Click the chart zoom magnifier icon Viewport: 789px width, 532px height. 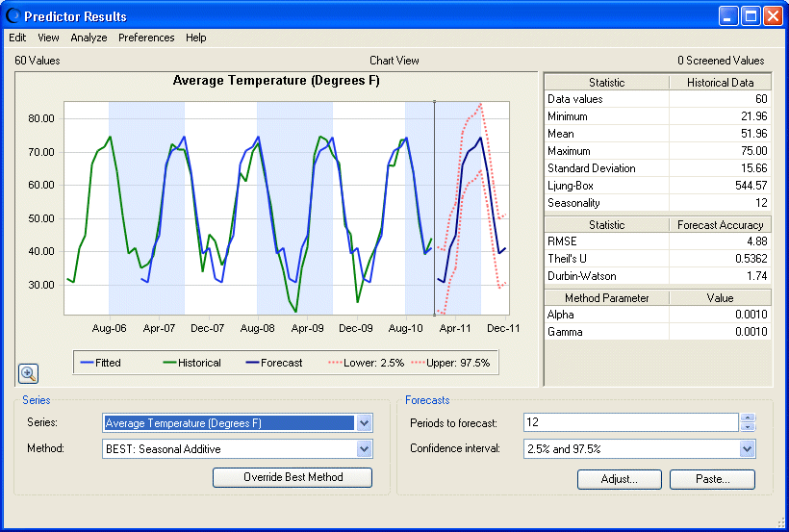[28, 373]
